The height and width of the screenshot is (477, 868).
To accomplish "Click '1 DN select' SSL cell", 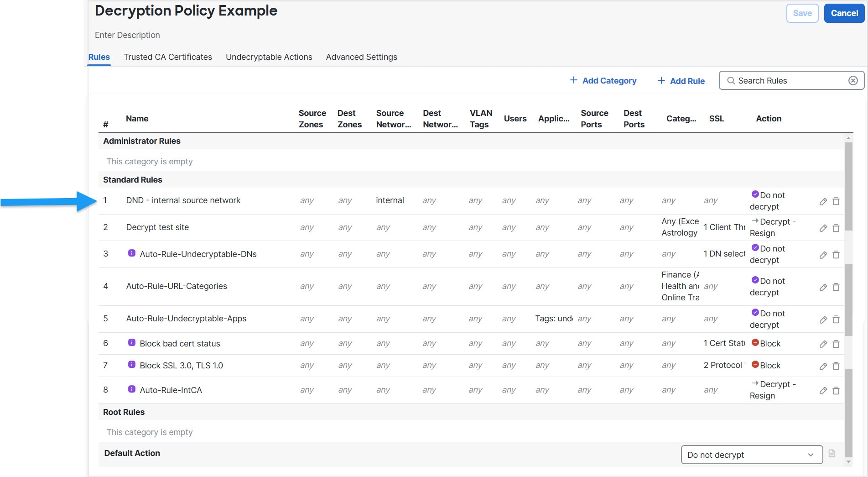I will (x=724, y=254).
